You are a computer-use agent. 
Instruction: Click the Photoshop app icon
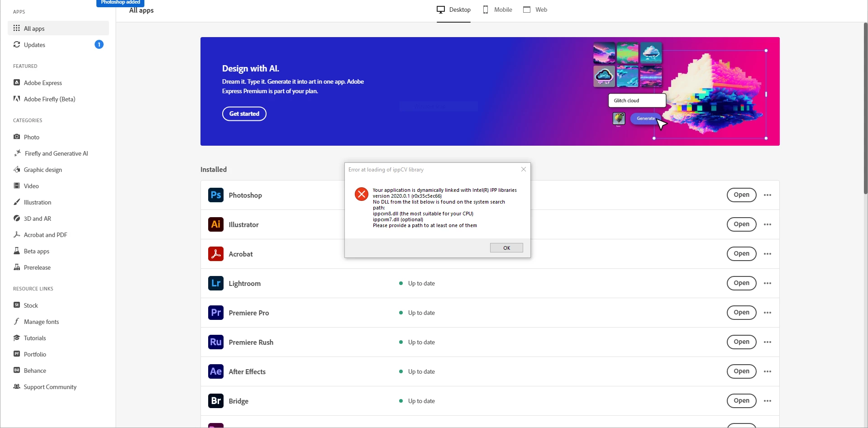[x=216, y=195]
